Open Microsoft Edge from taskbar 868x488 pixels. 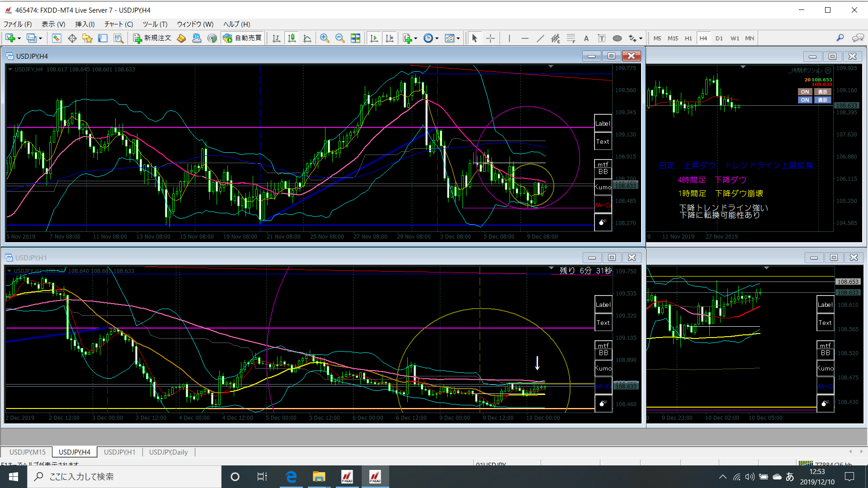[291, 477]
